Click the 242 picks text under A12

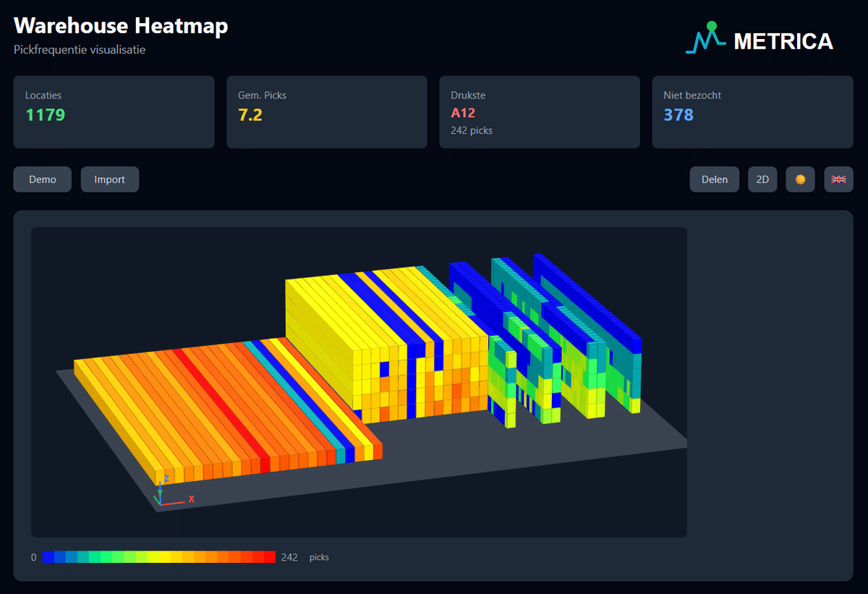tap(472, 131)
